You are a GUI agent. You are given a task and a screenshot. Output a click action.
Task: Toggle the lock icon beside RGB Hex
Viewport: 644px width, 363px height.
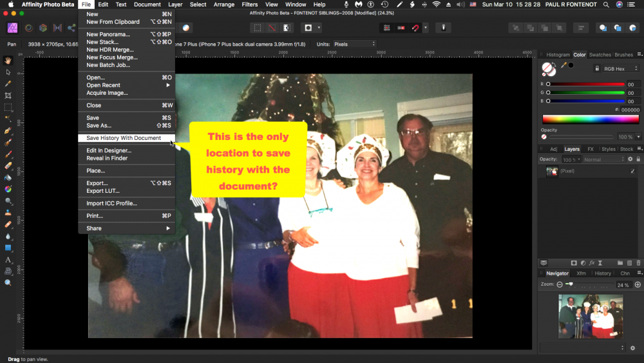tap(597, 68)
